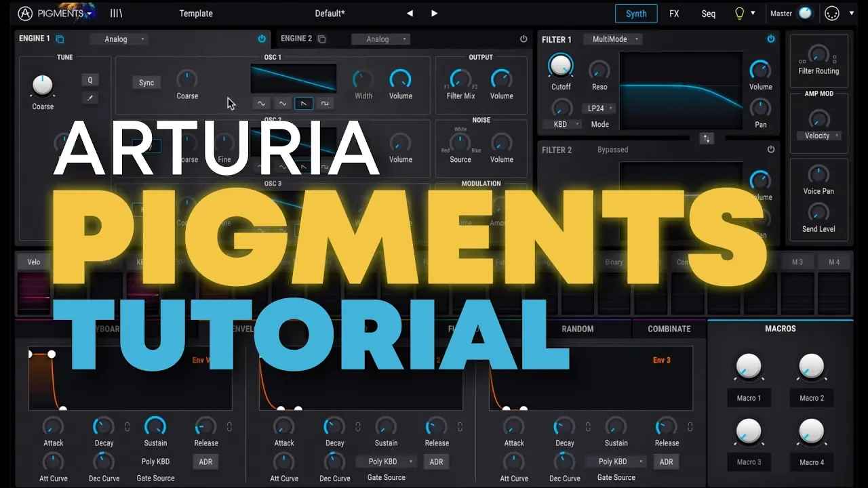This screenshot has height=488, width=868.
Task: Open the Pigments main menu logo
Action: tap(25, 13)
